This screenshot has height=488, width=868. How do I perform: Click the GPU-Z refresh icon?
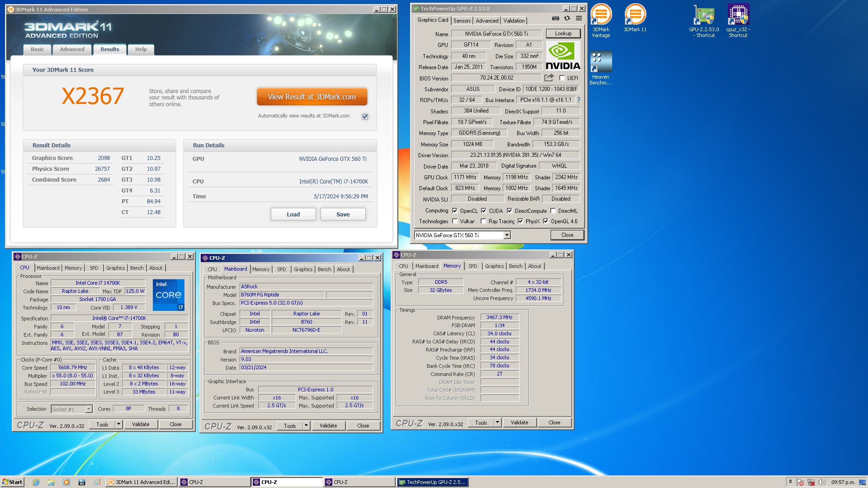coord(567,19)
